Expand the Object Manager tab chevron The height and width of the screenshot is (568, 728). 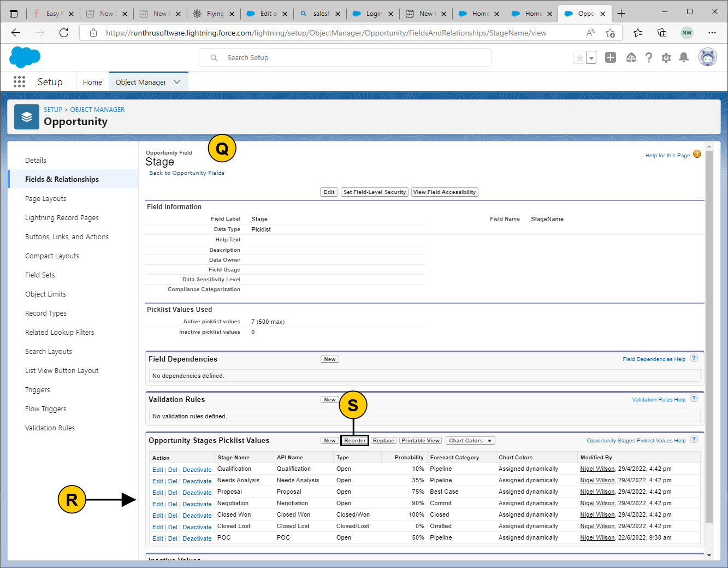(177, 82)
